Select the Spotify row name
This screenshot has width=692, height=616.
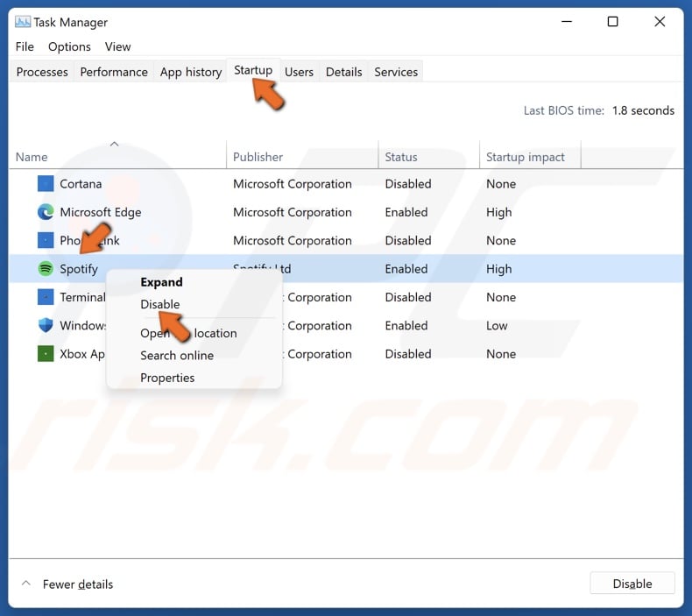pyautogui.click(x=79, y=269)
